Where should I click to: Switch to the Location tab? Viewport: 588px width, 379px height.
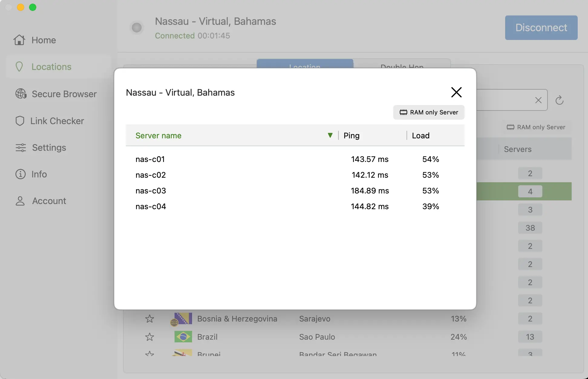tap(305, 65)
